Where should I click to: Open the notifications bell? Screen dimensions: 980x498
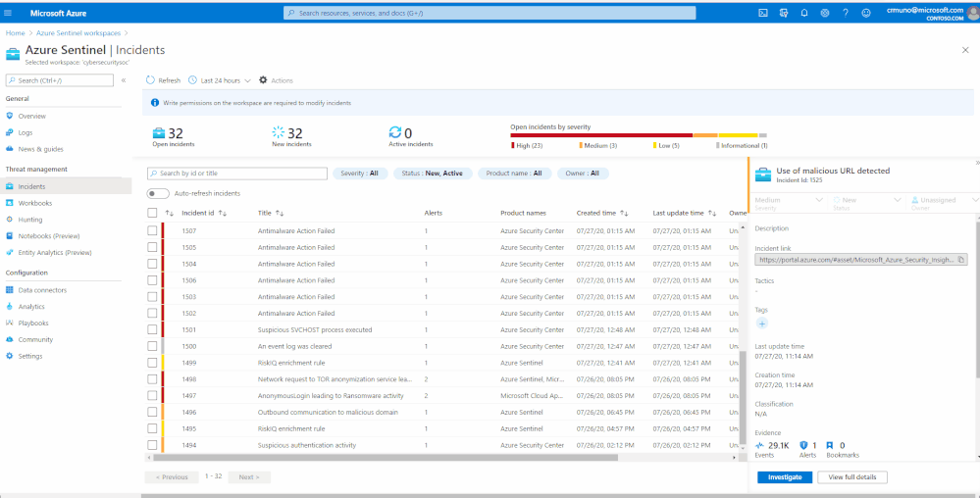[804, 13]
